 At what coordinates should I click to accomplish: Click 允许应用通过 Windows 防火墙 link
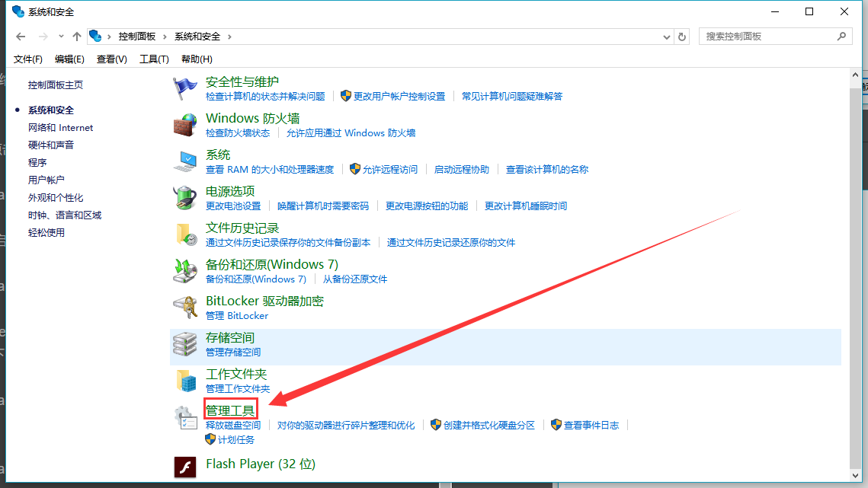[351, 133]
